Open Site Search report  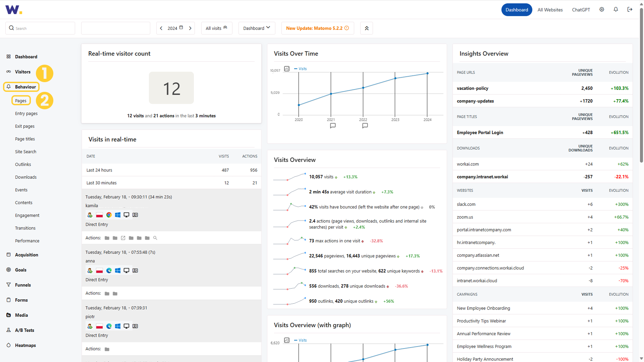coord(25,152)
